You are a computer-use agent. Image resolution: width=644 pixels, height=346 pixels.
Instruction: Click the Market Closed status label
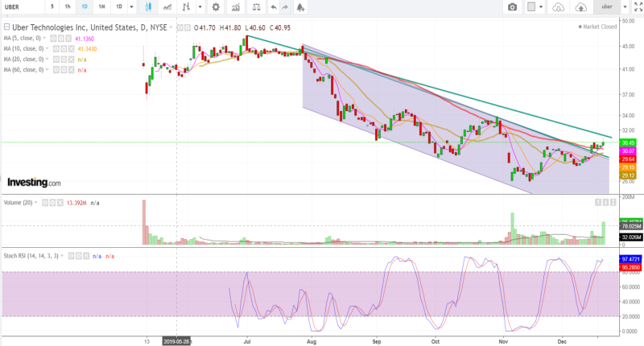point(597,27)
